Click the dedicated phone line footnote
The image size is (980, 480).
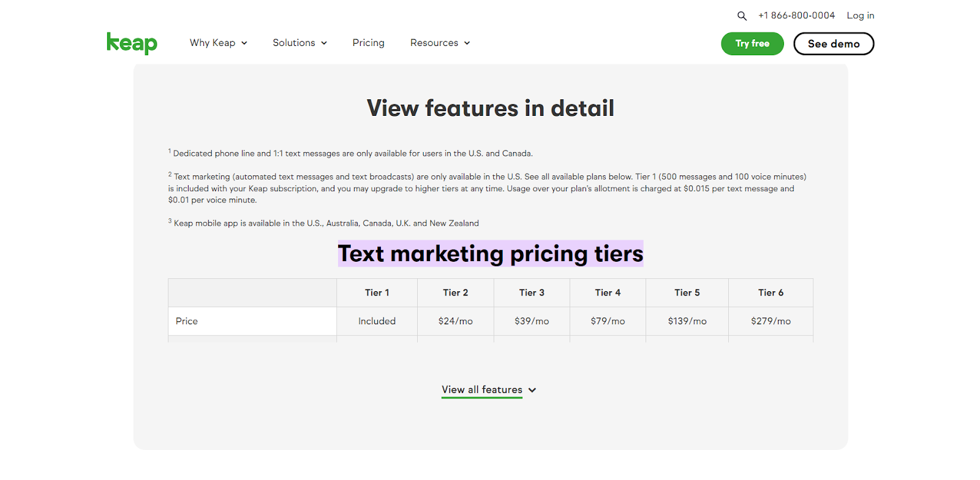coord(350,153)
